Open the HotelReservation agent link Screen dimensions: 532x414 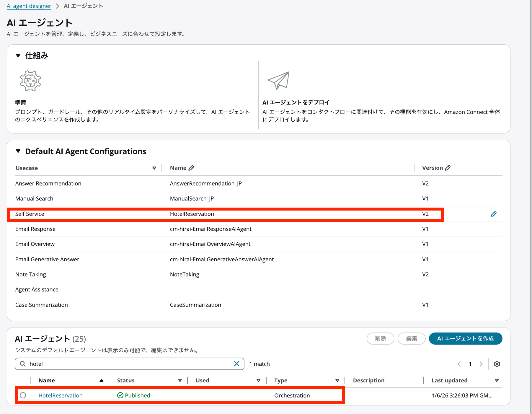click(x=60, y=395)
